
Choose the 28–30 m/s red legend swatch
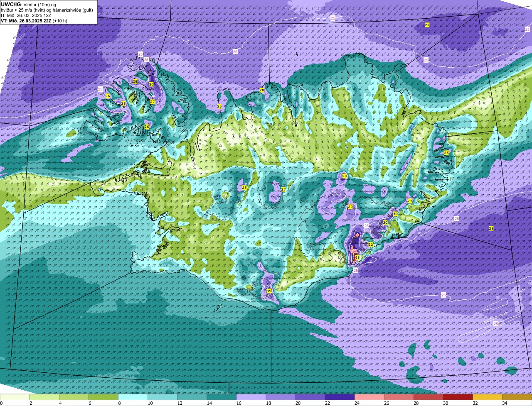428,397
